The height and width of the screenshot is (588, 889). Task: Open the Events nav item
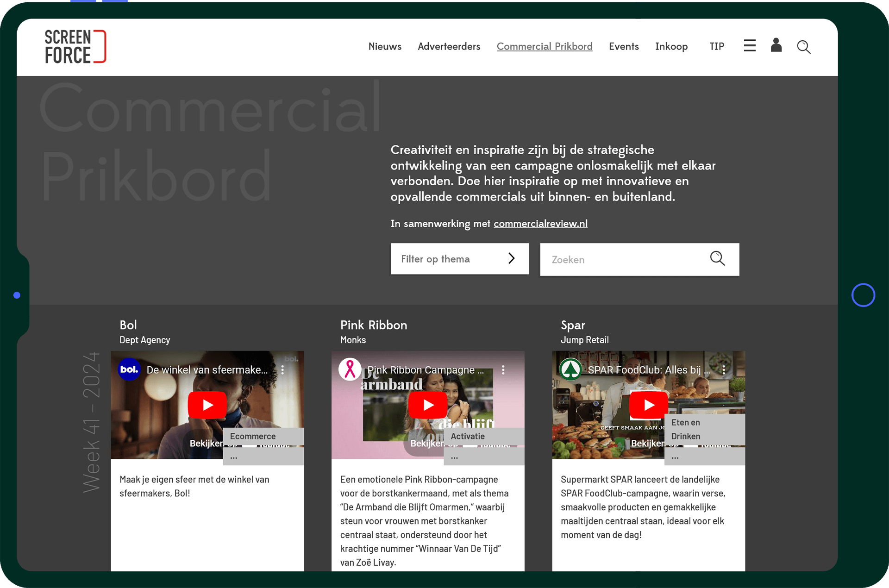[x=623, y=46]
